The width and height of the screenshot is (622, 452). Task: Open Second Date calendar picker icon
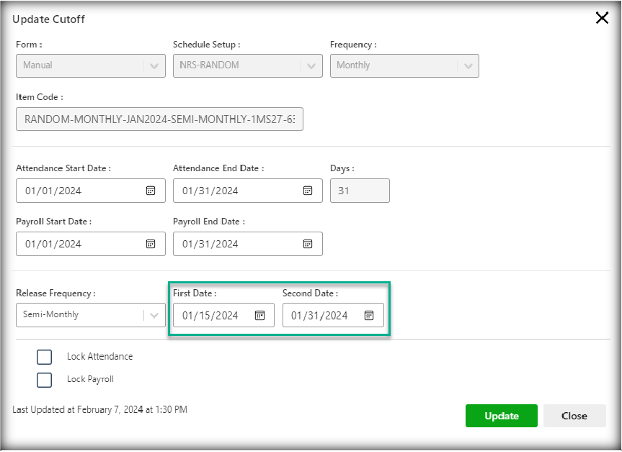click(368, 315)
